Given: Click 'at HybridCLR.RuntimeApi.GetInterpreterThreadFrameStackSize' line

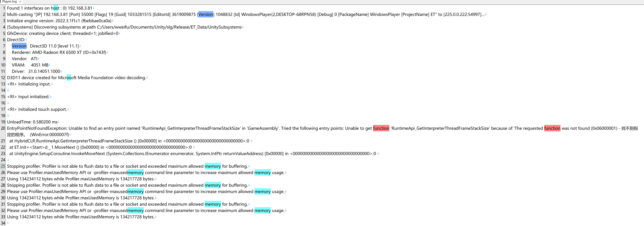Looking at the screenshot, I should [x=129, y=141].
